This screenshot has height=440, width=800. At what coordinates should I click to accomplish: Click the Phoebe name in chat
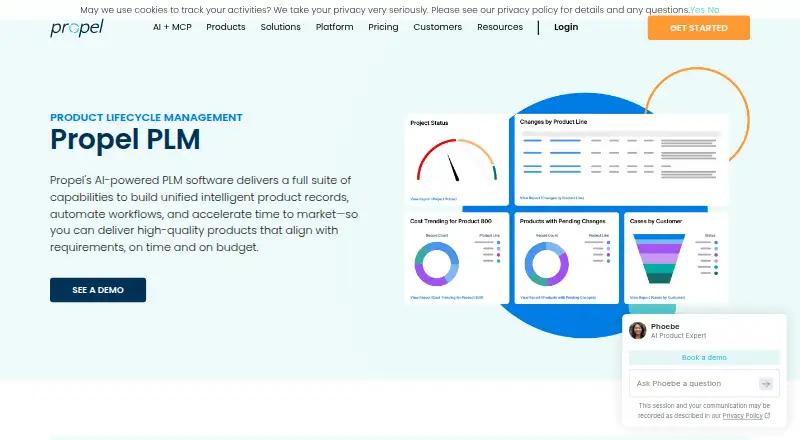point(665,326)
